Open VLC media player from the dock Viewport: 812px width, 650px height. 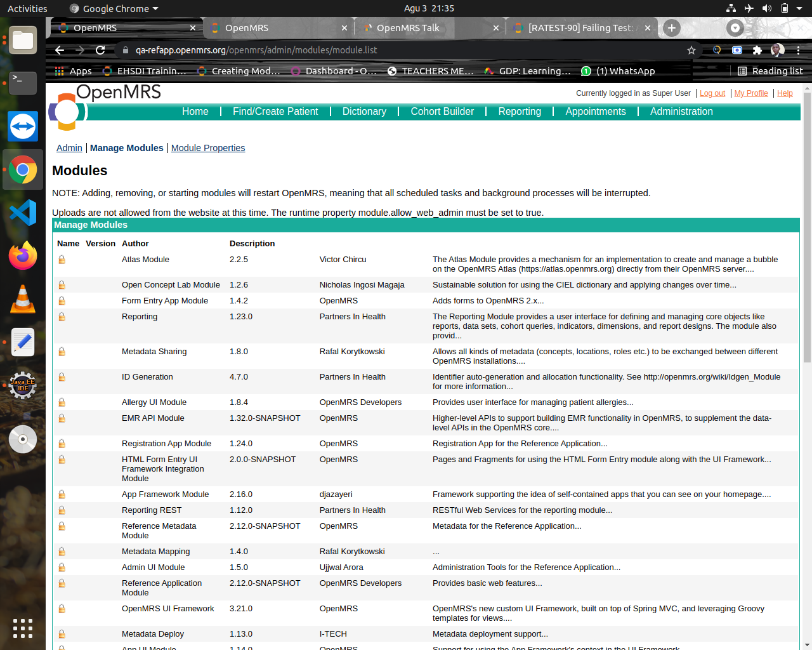(23, 299)
